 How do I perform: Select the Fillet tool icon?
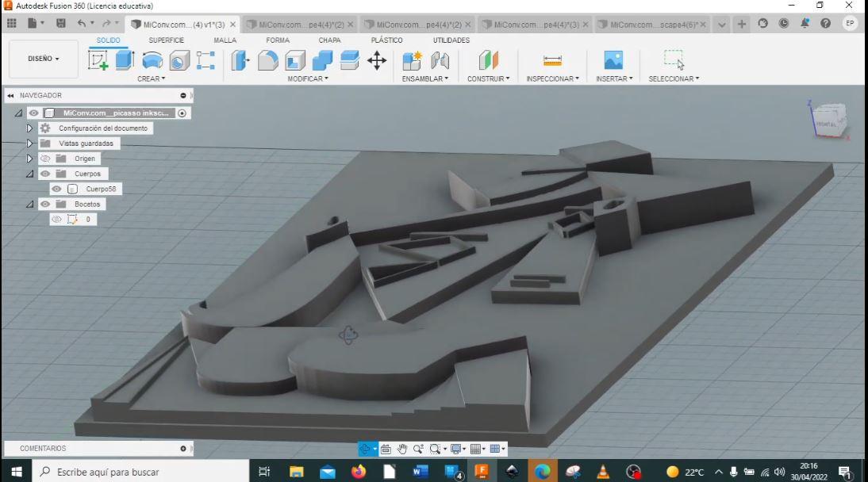[x=268, y=60]
